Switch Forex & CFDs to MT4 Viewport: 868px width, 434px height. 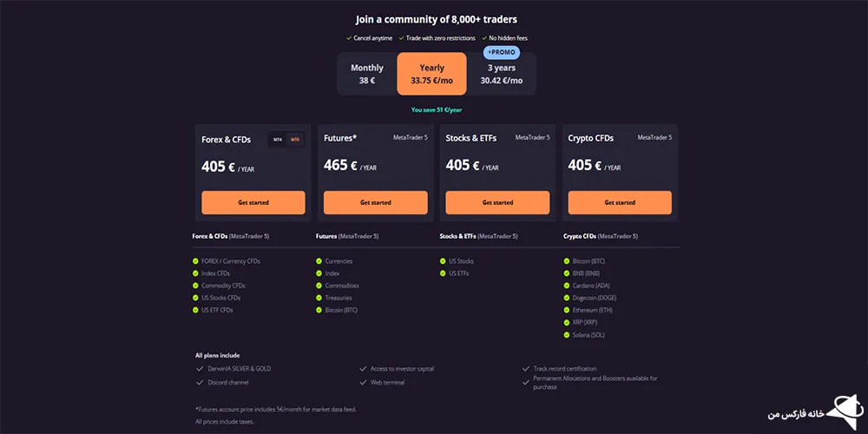(278, 140)
